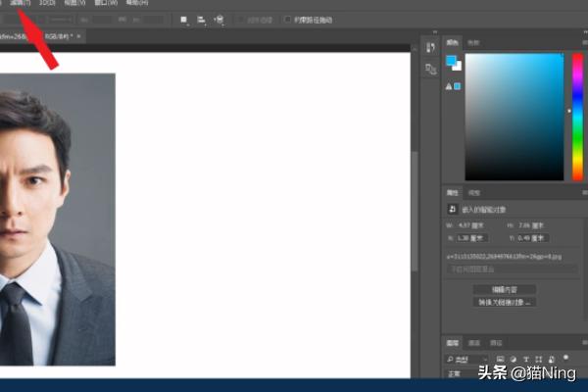Image resolution: width=588 pixels, height=392 pixels.
Task: Switch to the 调整 panel tab
Action: [x=474, y=193]
